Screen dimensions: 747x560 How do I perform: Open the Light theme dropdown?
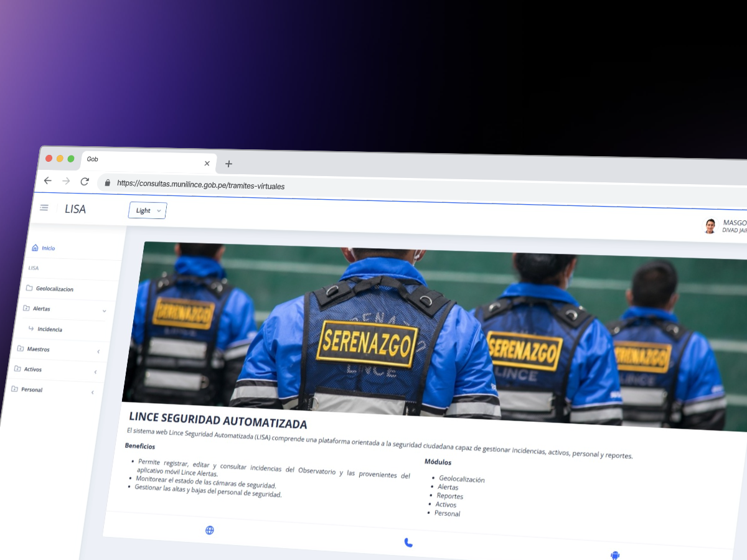tap(148, 210)
